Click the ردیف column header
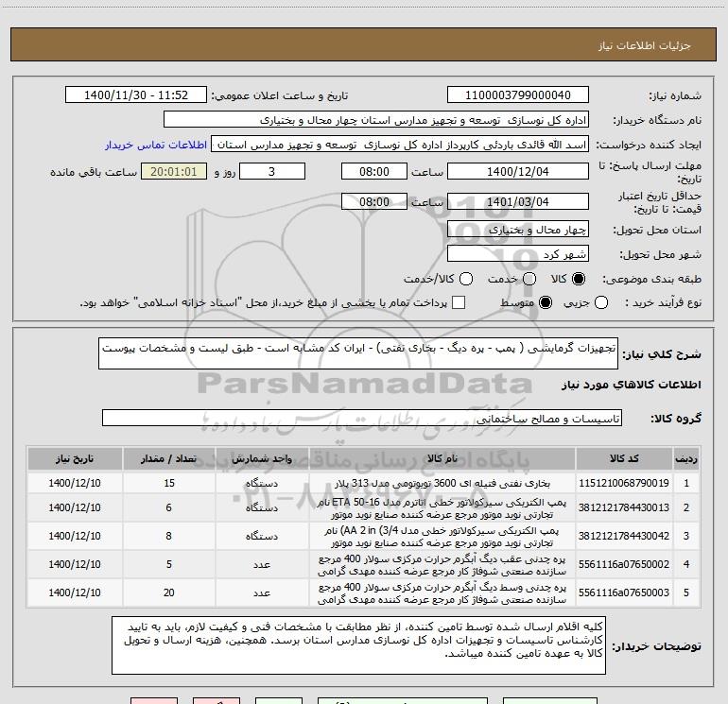 pyautogui.click(x=686, y=459)
